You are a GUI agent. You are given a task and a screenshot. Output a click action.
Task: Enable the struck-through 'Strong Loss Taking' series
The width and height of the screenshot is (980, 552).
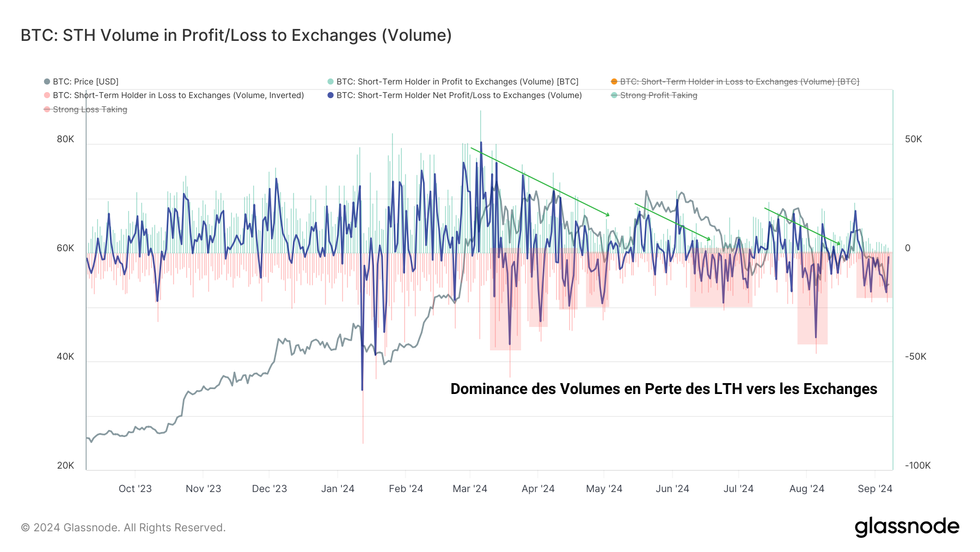point(90,110)
